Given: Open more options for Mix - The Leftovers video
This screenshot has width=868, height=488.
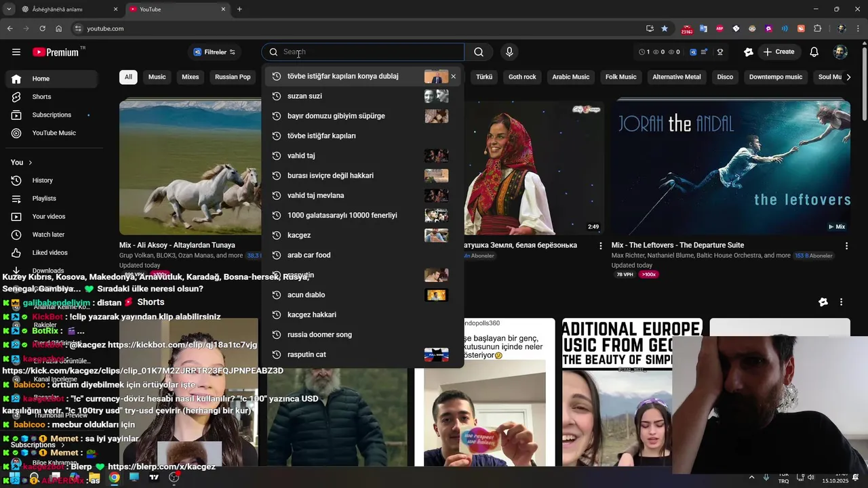Looking at the screenshot, I should [846, 246].
